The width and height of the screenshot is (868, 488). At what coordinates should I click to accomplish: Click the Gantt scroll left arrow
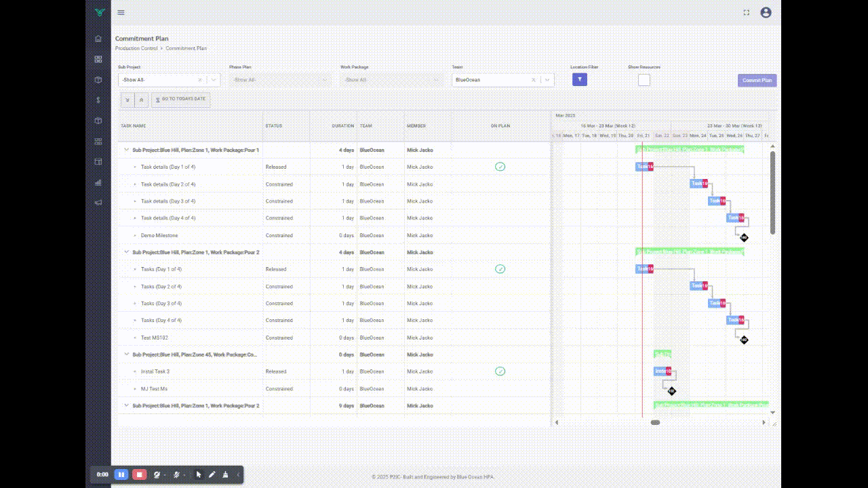point(557,422)
